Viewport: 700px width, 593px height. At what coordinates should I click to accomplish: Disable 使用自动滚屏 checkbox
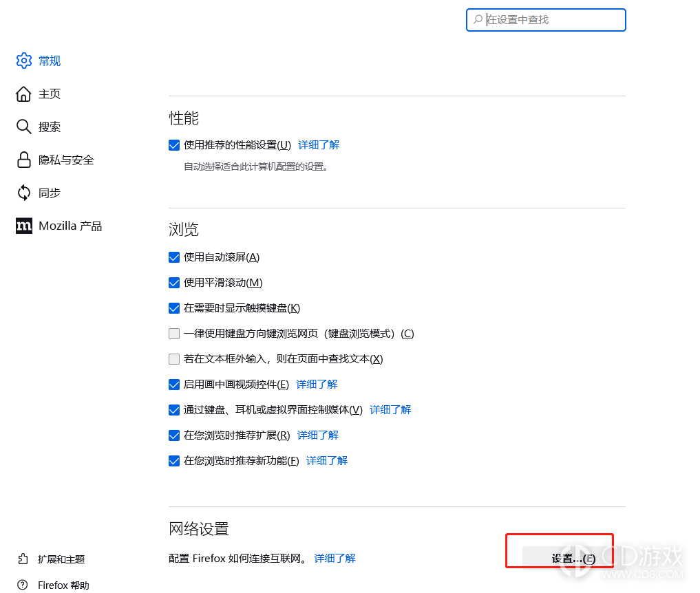pyautogui.click(x=174, y=257)
